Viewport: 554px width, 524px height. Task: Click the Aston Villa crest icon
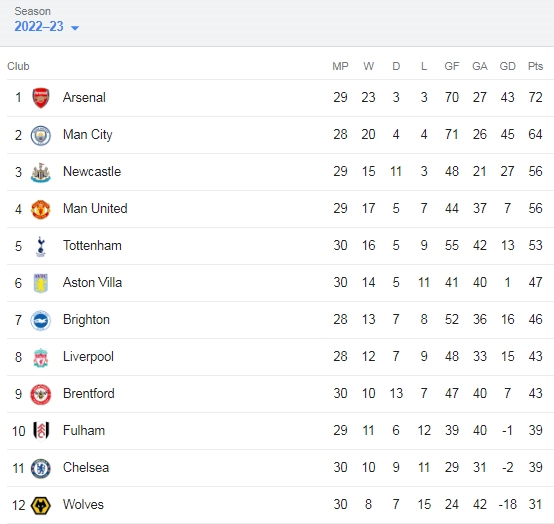point(41,283)
